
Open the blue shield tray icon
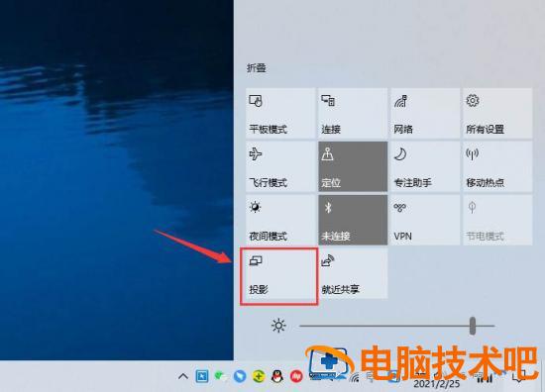pyautogui.click(x=240, y=376)
